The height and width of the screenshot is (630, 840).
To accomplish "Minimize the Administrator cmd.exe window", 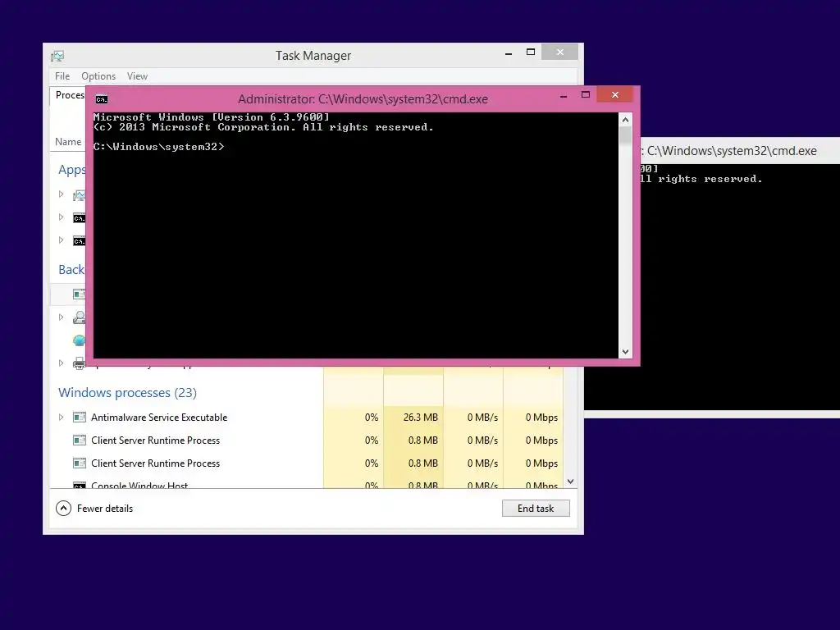I will point(564,96).
